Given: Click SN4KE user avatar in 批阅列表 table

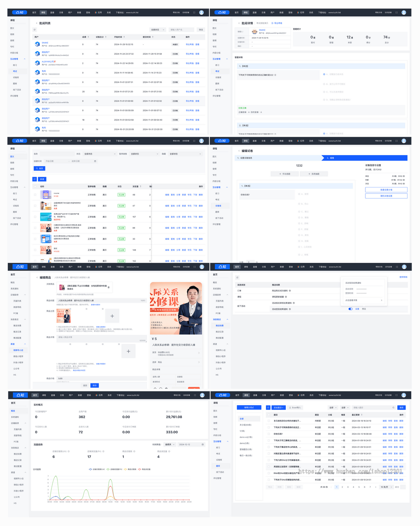Looking at the screenshot, I should [37, 44].
